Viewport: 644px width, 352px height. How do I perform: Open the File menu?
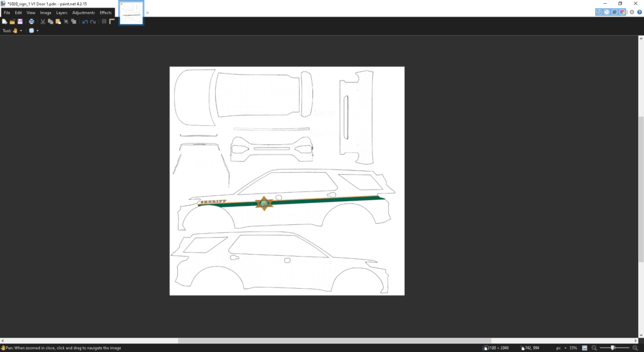(7, 13)
